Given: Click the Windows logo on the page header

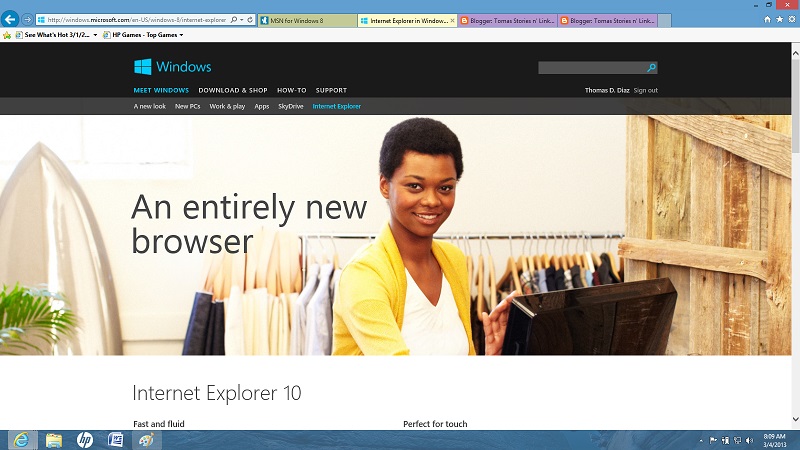Looking at the screenshot, I should click(172, 67).
